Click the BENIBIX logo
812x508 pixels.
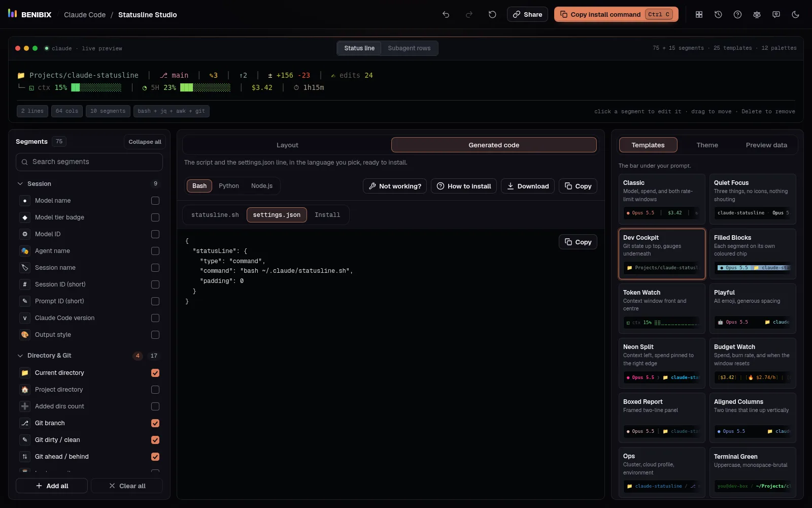point(30,14)
